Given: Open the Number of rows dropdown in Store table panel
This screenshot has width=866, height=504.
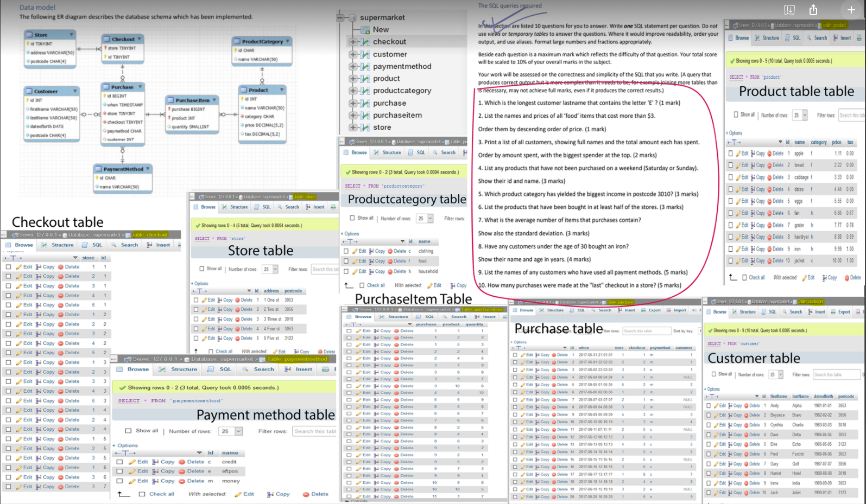Looking at the screenshot, I should coord(270,269).
